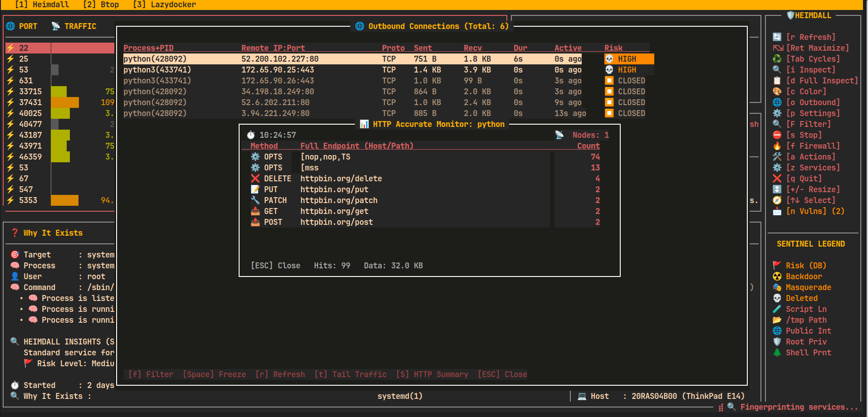Screen dimensions: 868x417
Task: Click the orange traffic bar for port 37431
Action: pos(65,102)
